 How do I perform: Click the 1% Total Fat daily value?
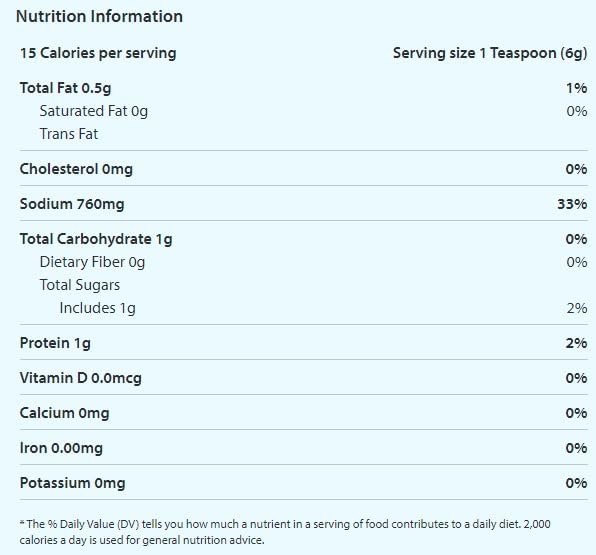pyautogui.click(x=577, y=88)
